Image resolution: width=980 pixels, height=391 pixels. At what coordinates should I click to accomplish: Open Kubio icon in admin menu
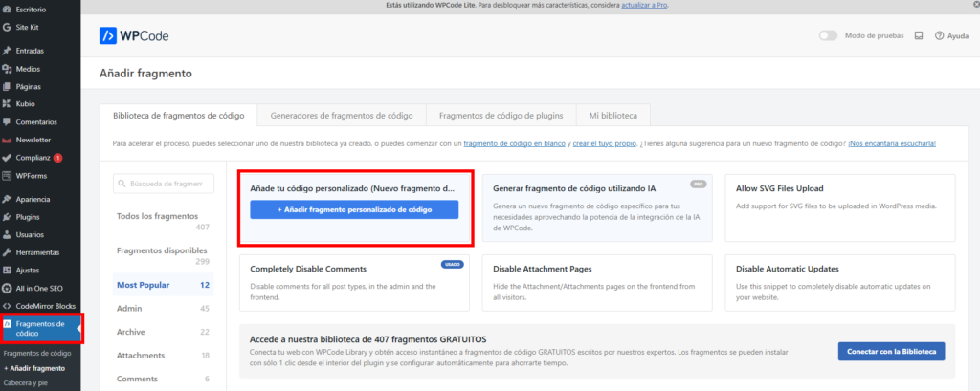click(7, 103)
